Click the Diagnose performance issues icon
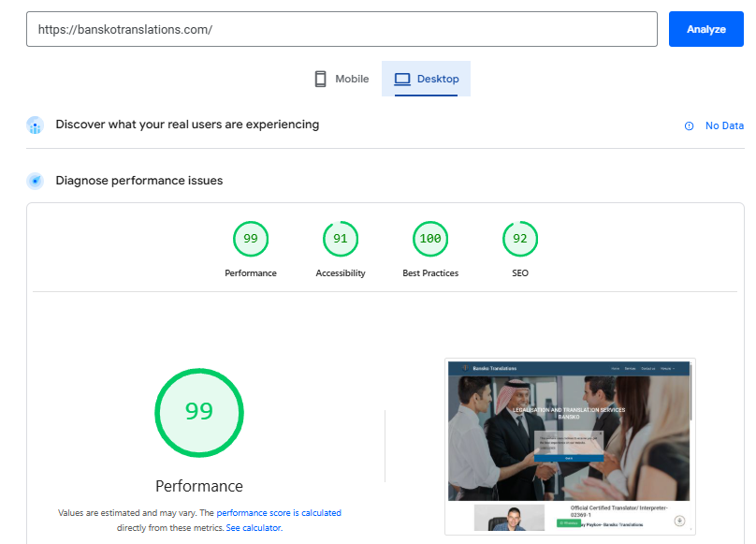 pyautogui.click(x=36, y=181)
